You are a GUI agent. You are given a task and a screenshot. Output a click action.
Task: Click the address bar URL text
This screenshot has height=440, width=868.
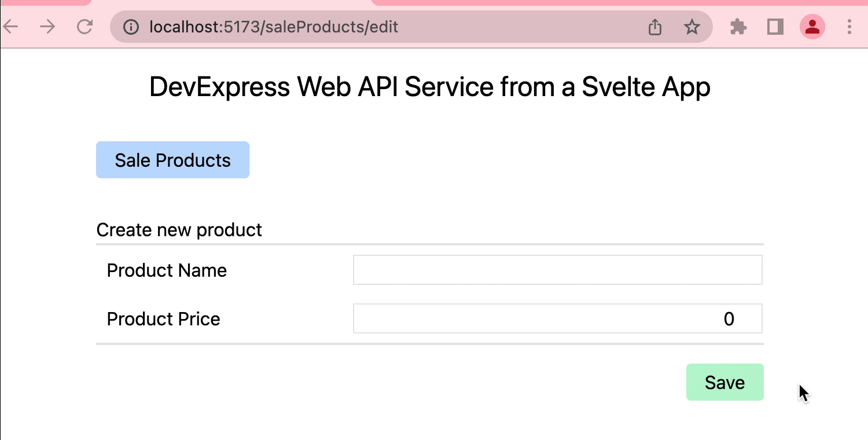274,27
